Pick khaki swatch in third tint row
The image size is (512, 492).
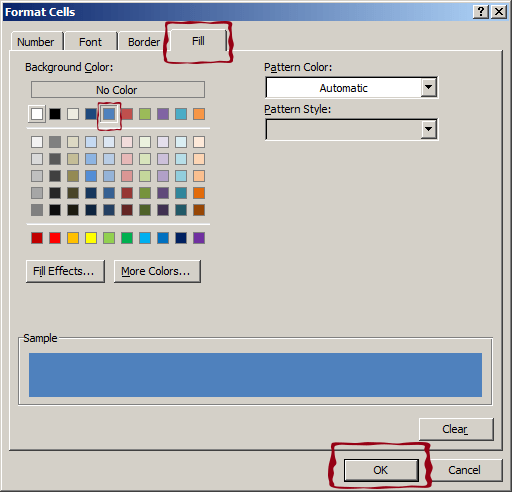73,176
